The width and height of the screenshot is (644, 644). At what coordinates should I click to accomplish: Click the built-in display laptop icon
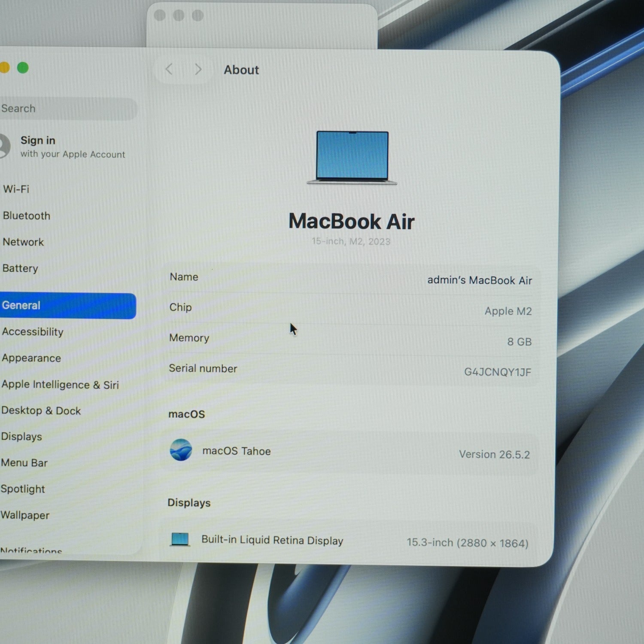point(180,539)
